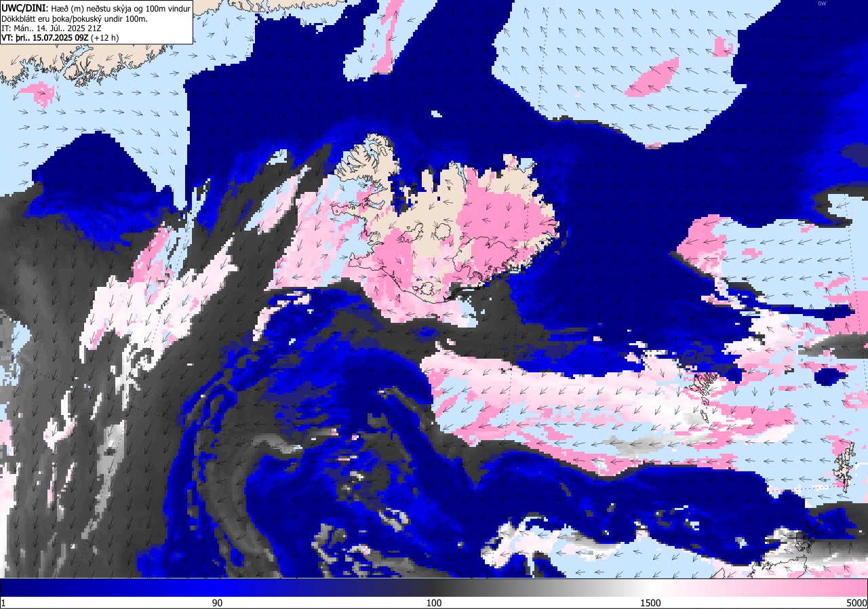Click the '1' label on the color scale
Screen dimensions: 868x609
(x=3, y=603)
